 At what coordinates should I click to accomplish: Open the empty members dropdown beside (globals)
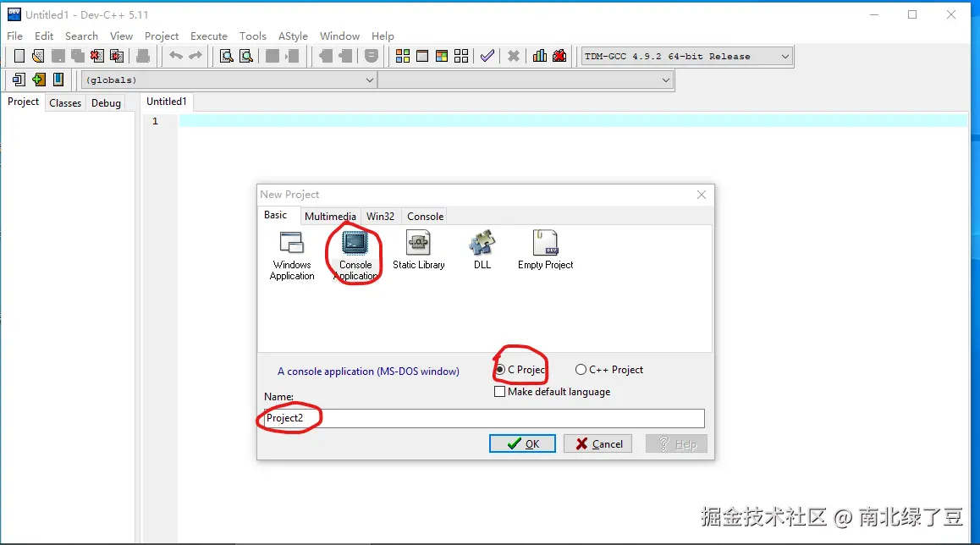[525, 80]
